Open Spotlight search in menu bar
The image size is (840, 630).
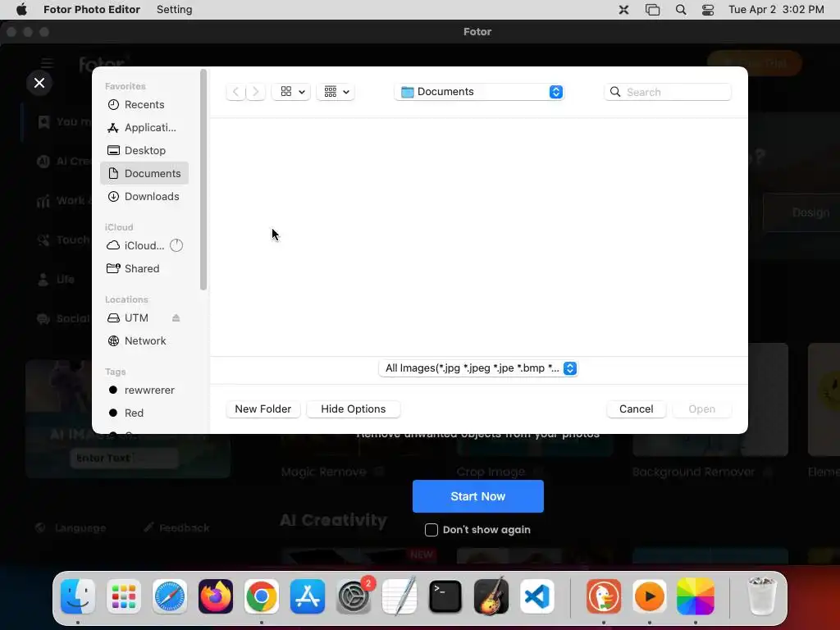(x=680, y=10)
